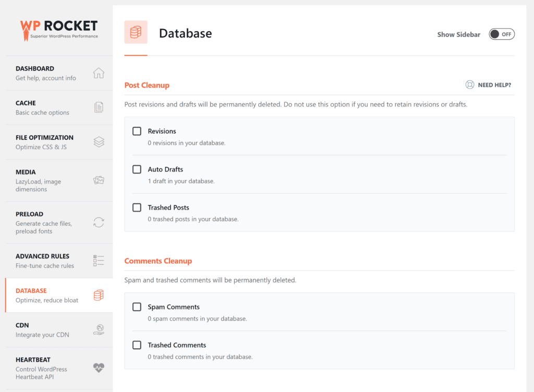Click the Heartbeat heart icon

(99, 368)
